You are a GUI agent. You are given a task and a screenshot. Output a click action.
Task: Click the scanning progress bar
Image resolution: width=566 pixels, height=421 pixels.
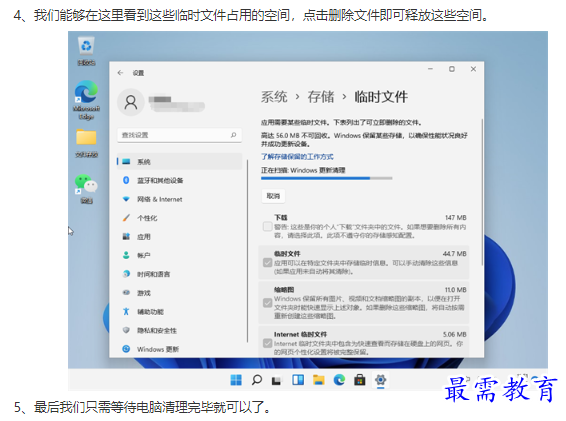tap(327, 178)
